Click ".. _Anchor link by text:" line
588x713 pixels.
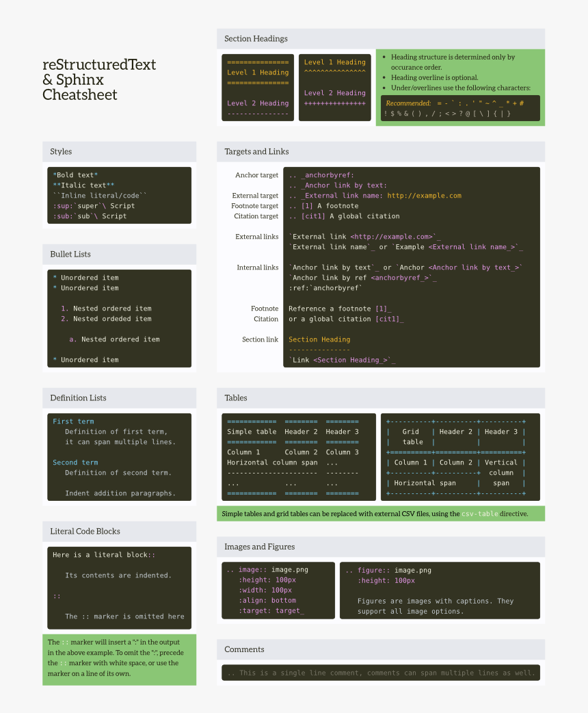pos(338,185)
